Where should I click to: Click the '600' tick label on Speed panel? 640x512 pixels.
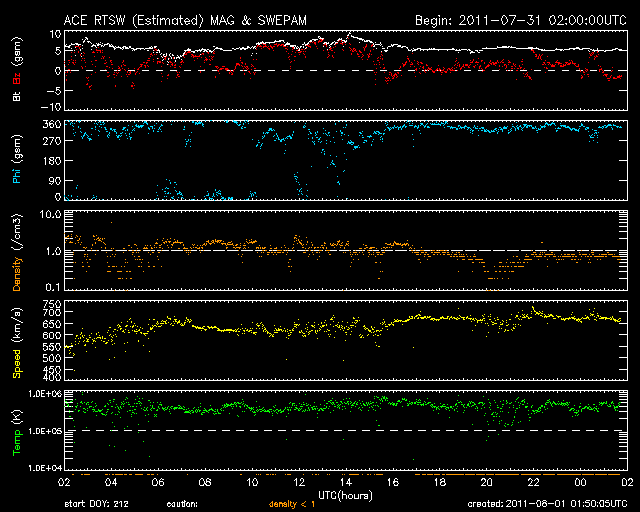pyautogui.click(x=52, y=335)
